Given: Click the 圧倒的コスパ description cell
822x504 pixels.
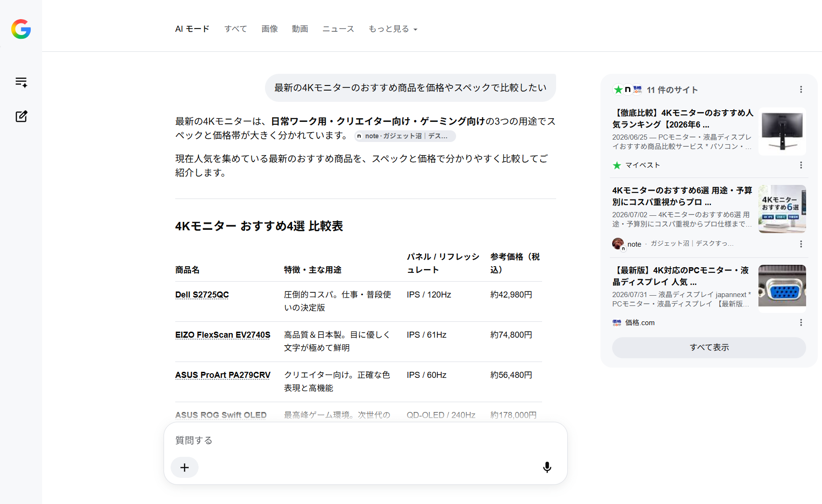Looking at the screenshot, I should [337, 301].
